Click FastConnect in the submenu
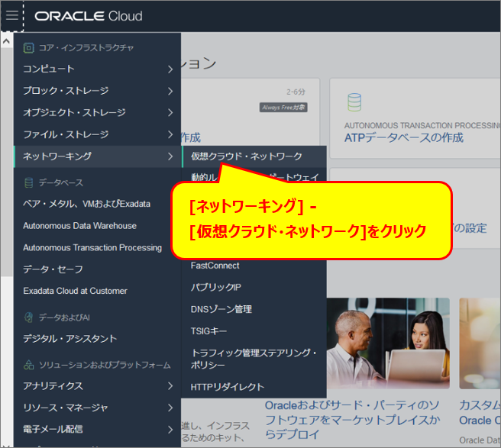The width and height of the screenshot is (501, 448). (215, 266)
